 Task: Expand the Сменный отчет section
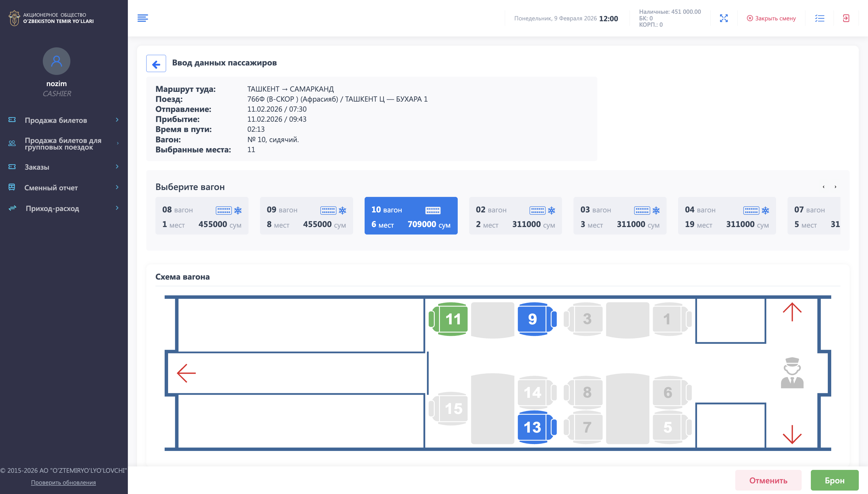tap(51, 188)
